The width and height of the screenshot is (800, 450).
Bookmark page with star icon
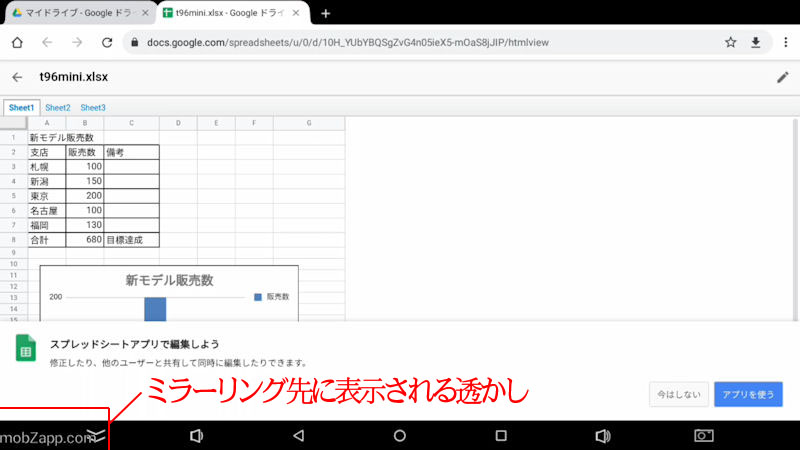coord(731,43)
